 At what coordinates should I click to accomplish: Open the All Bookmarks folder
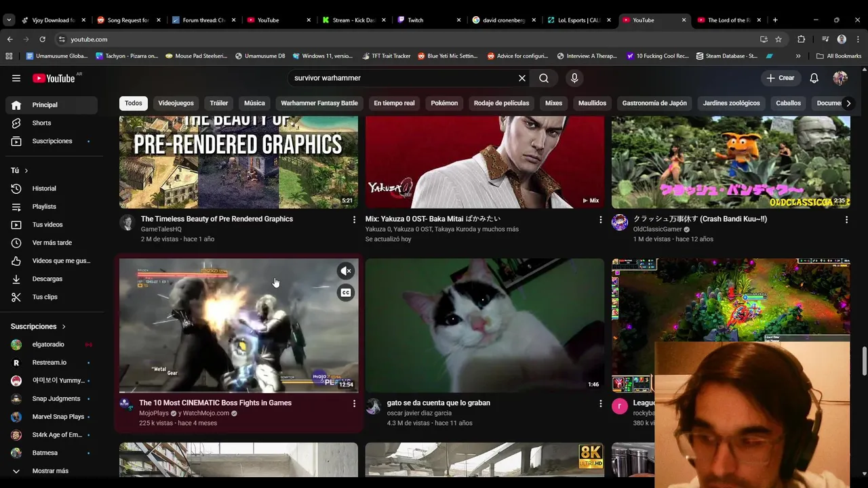coord(839,56)
